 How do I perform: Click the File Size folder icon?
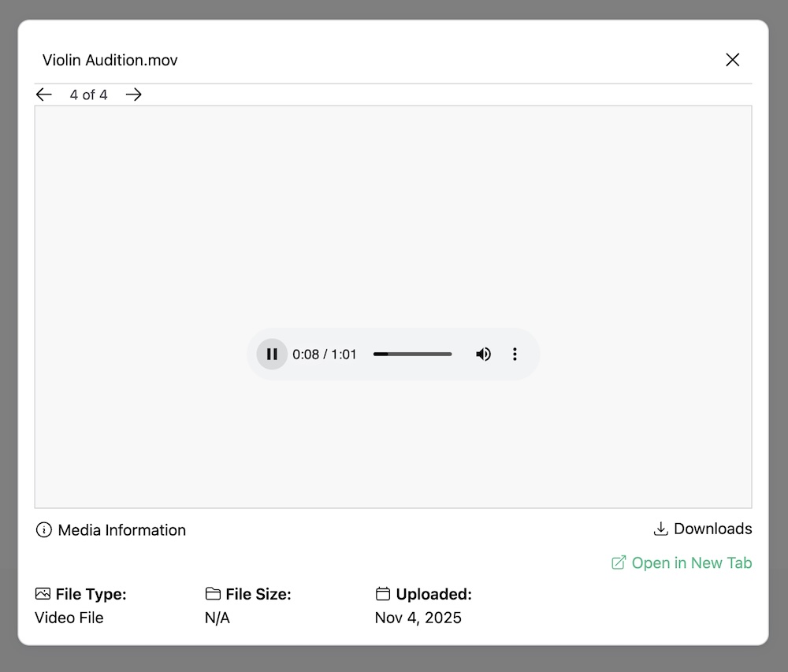point(213,594)
